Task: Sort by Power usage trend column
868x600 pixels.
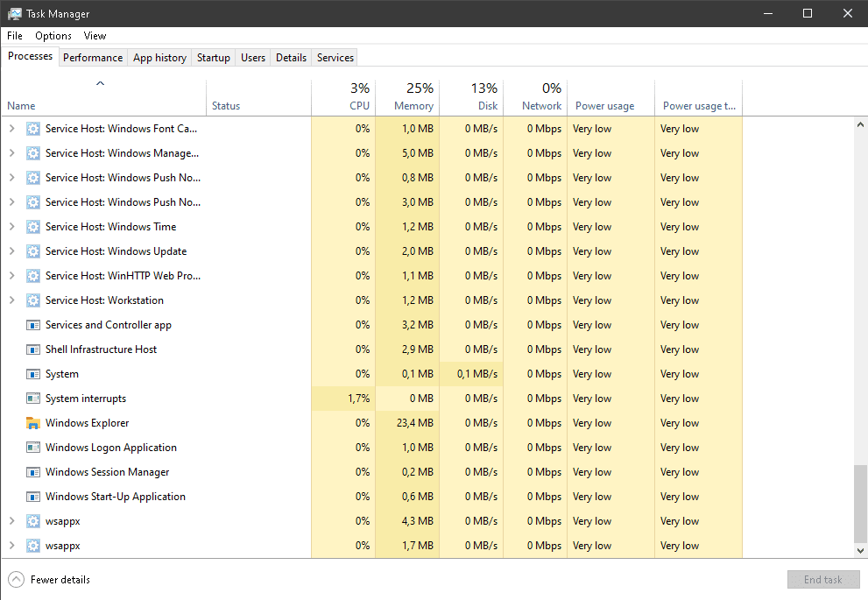Action: [699, 97]
